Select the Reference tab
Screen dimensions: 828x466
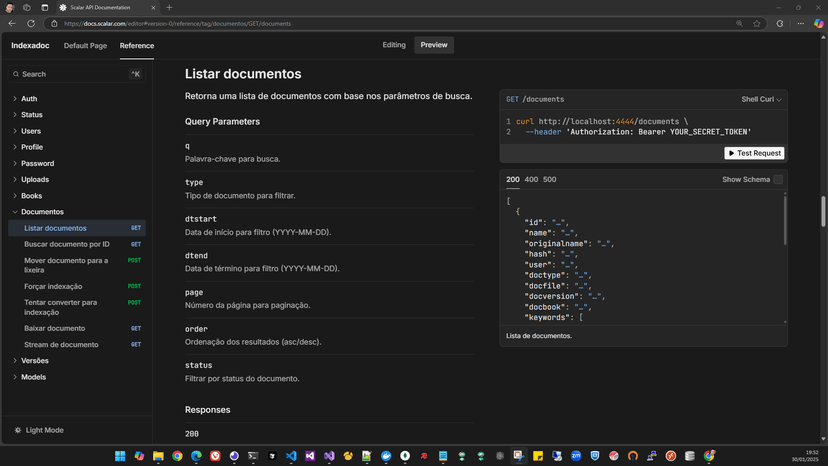click(x=137, y=45)
